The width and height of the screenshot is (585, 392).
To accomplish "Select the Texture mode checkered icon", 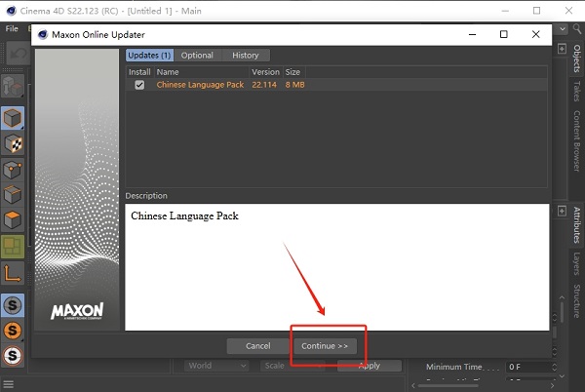I will (x=13, y=144).
